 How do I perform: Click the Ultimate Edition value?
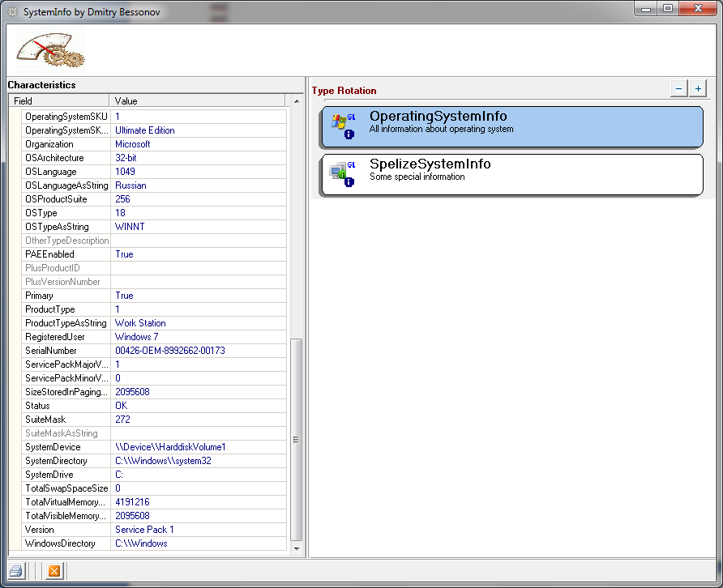coord(145,130)
